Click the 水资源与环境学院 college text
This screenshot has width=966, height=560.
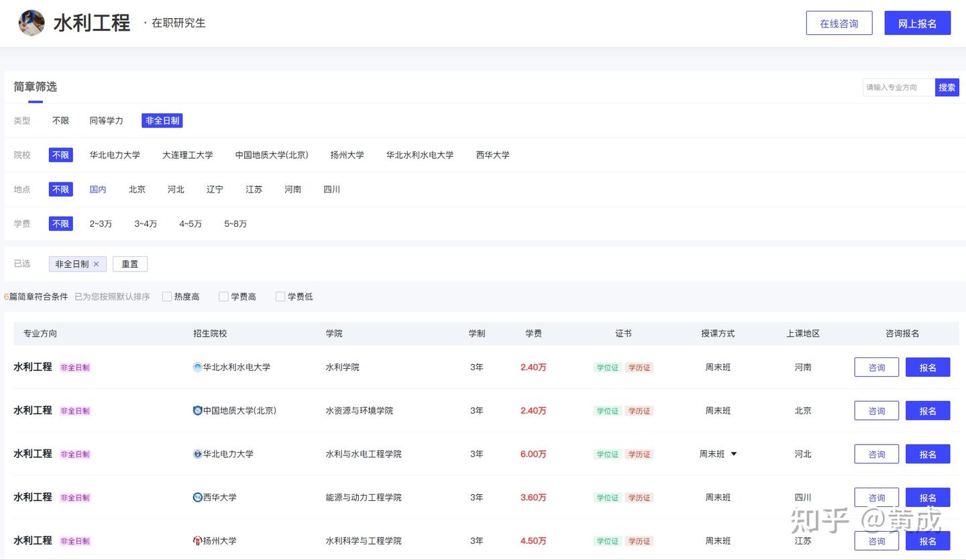click(360, 410)
